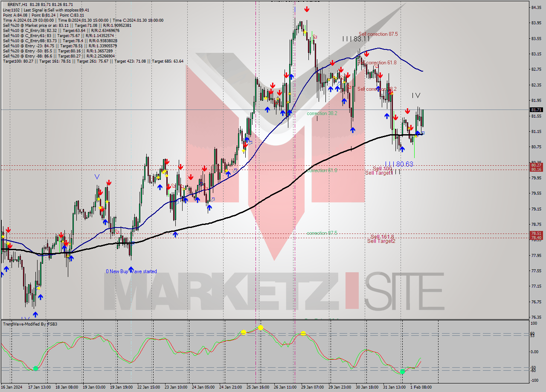Click the green 'correction 61.8' label

(x=322, y=170)
